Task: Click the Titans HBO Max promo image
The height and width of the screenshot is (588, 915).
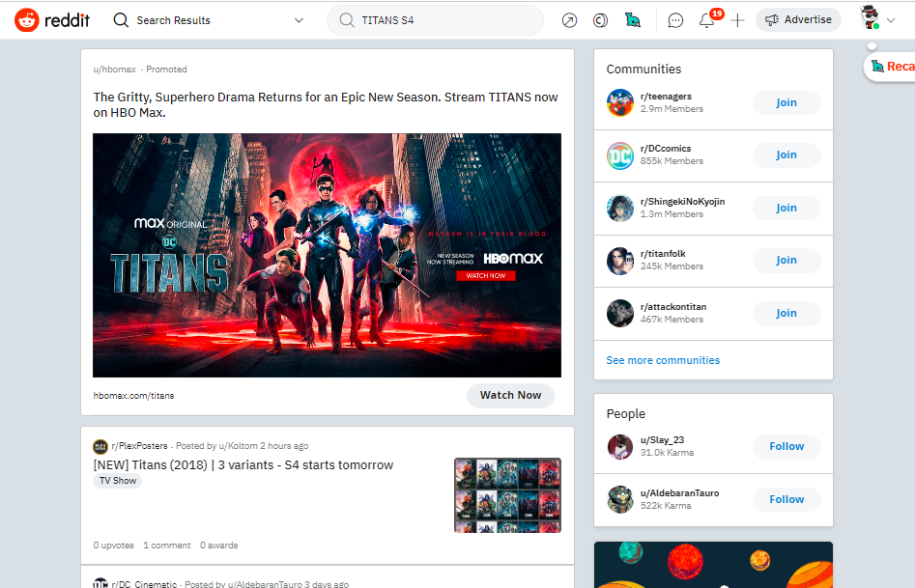Action: [x=327, y=256]
